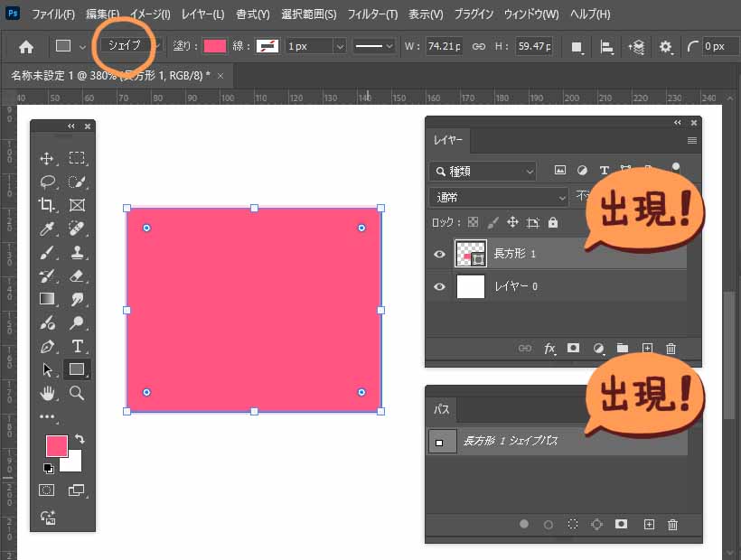Open the シェイプ tool mode dropdown
741x560 pixels.
click(123, 45)
